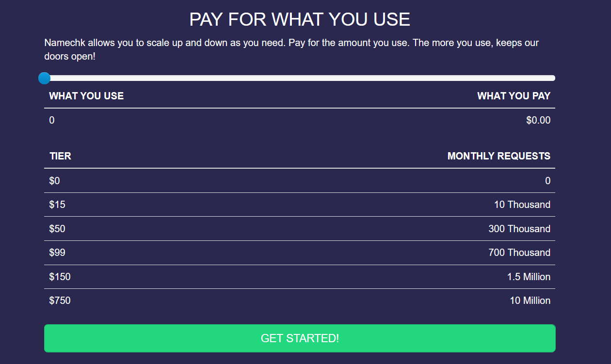Select the WHAT YOU PAY column header
This screenshot has height=364, width=611.
point(514,96)
